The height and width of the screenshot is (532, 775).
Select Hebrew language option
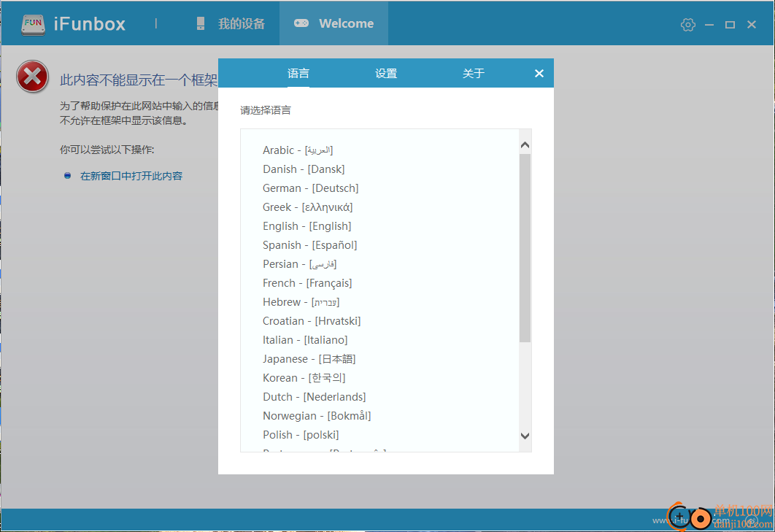click(x=301, y=302)
